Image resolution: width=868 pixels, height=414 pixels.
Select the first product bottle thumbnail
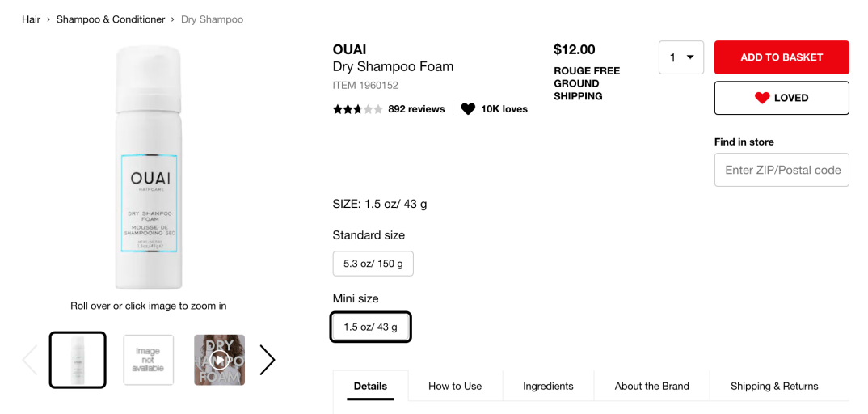pyautogui.click(x=78, y=360)
